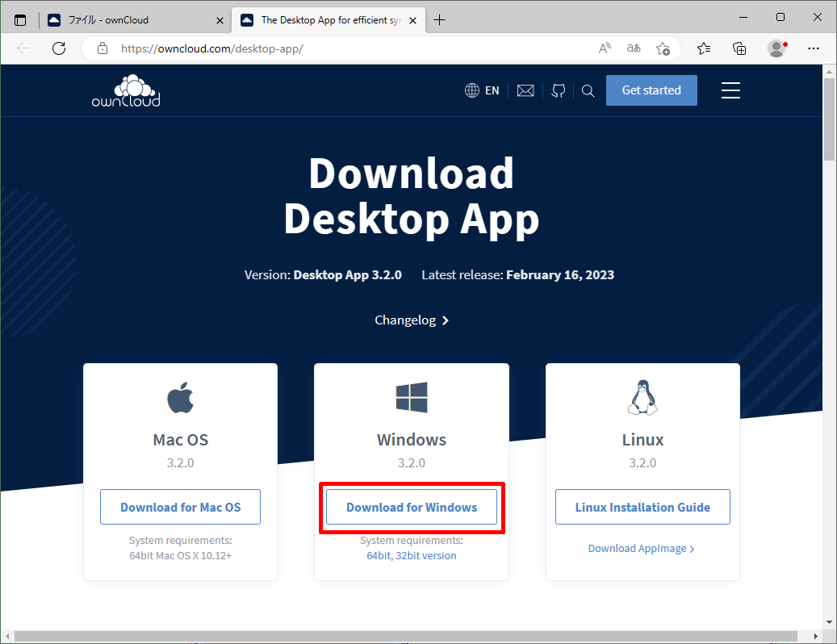Click the search magnifier icon on page
This screenshot has width=837, height=644.
pyautogui.click(x=588, y=91)
